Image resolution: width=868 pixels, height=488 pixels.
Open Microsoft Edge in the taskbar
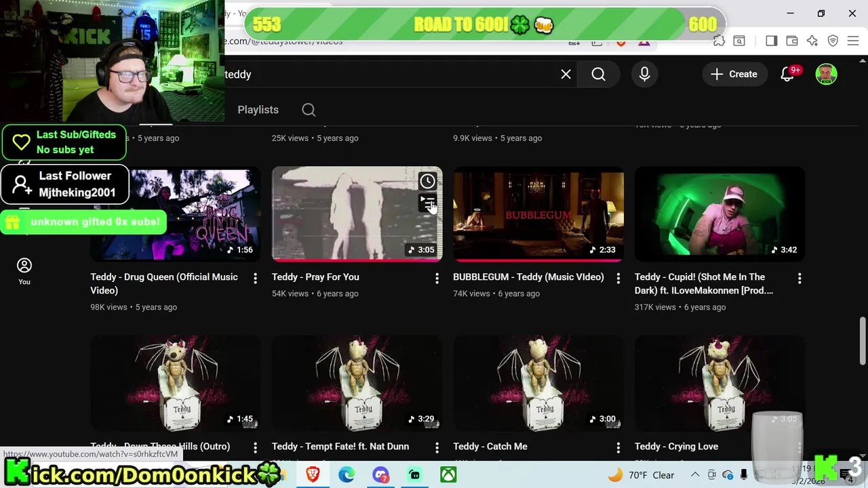(347, 474)
